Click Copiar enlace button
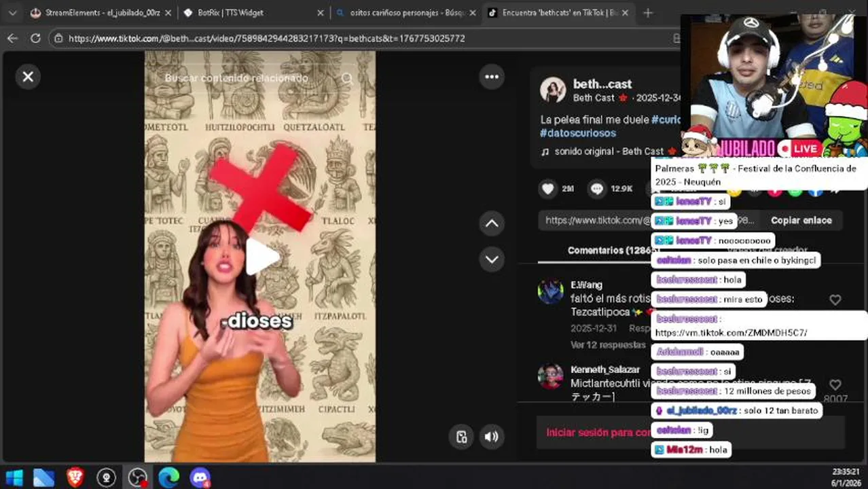Screen dimensions: 868x489 801,220
